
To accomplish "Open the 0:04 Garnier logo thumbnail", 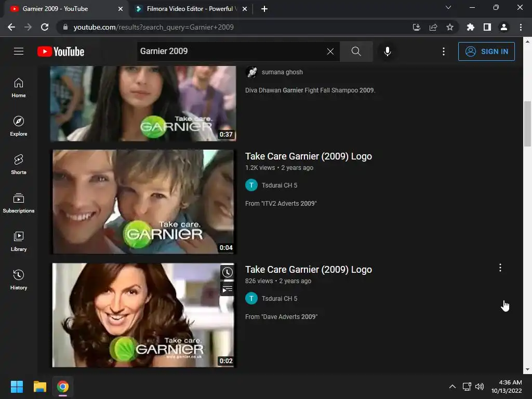I will [143, 202].
